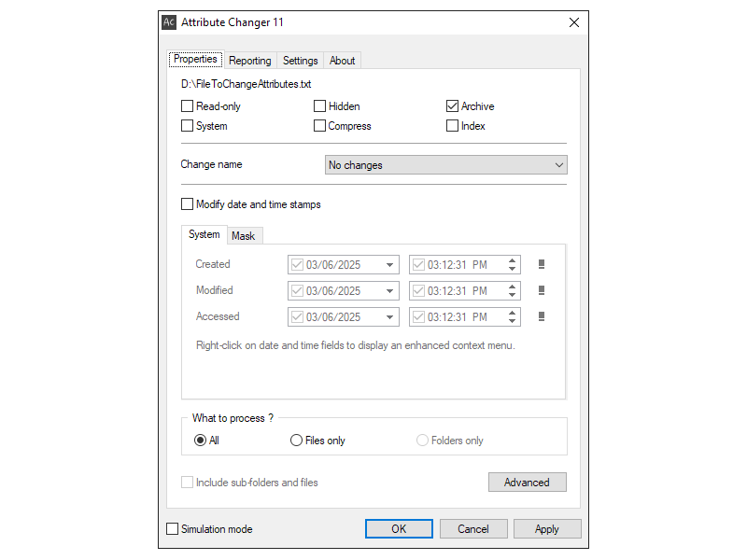The width and height of the screenshot is (747, 560).
Task: Open the Change name dropdown
Action: 446,165
